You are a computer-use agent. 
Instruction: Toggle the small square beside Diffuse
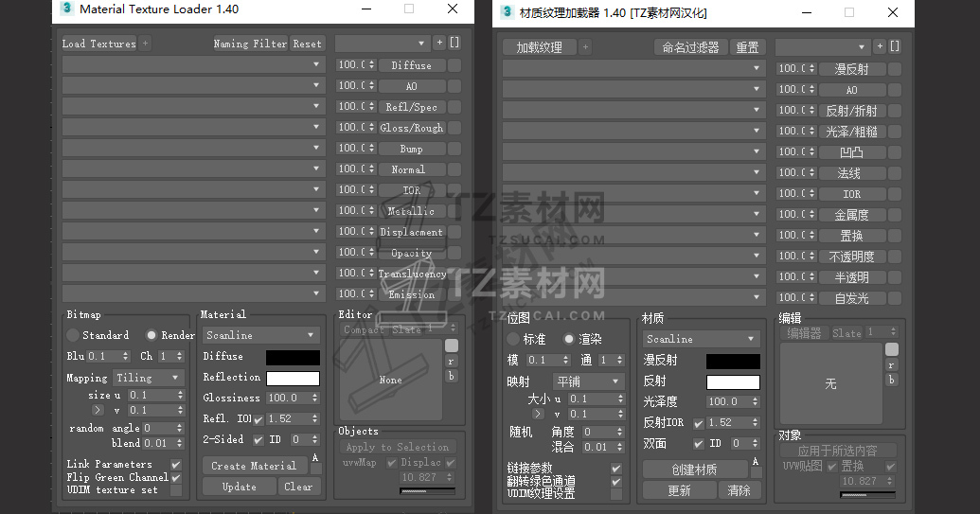point(454,65)
